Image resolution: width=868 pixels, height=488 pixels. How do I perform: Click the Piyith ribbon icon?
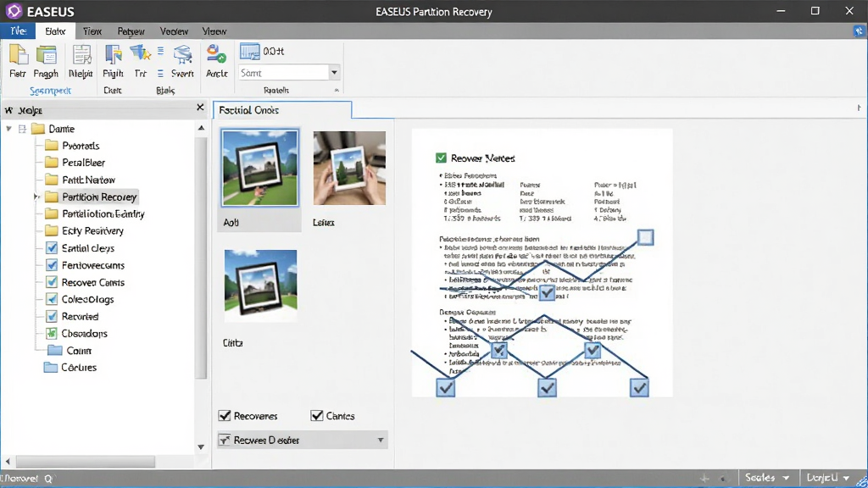[114, 55]
